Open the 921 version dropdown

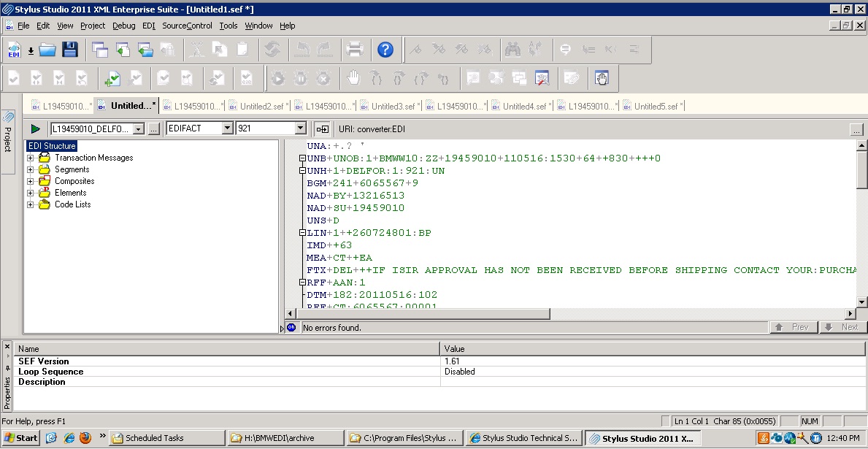300,128
